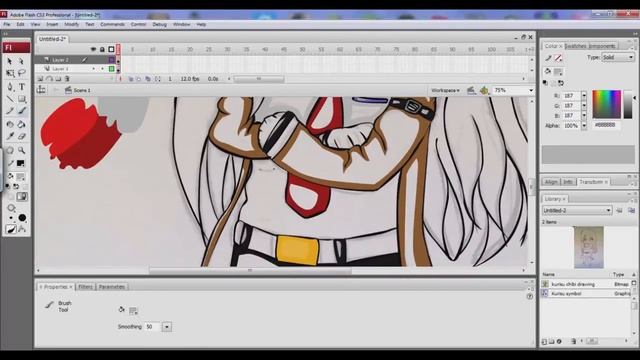640x360 pixels.
Task: Open the Control menu
Action: coord(138,24)
